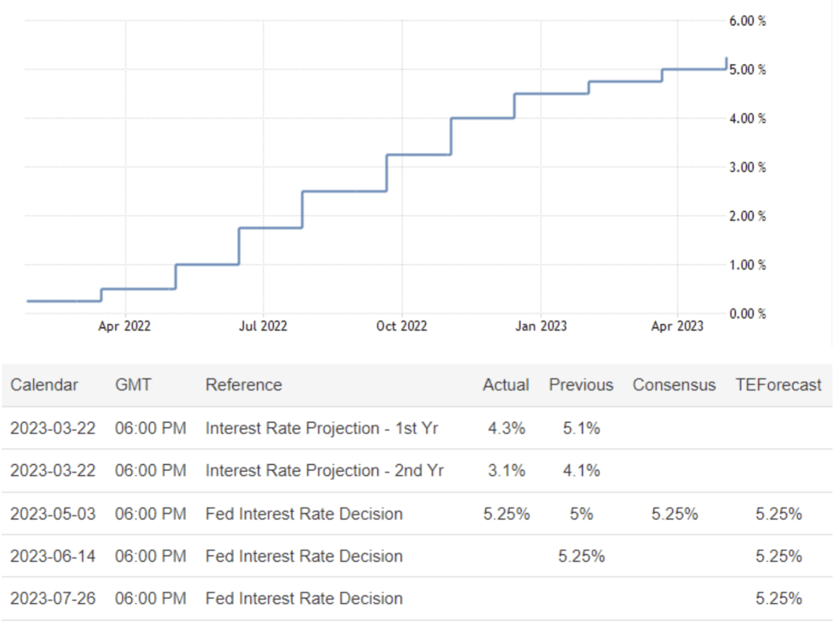
Task: Click the 5.25% Actual value for 2023-05-03
Action: coord(506,513)
